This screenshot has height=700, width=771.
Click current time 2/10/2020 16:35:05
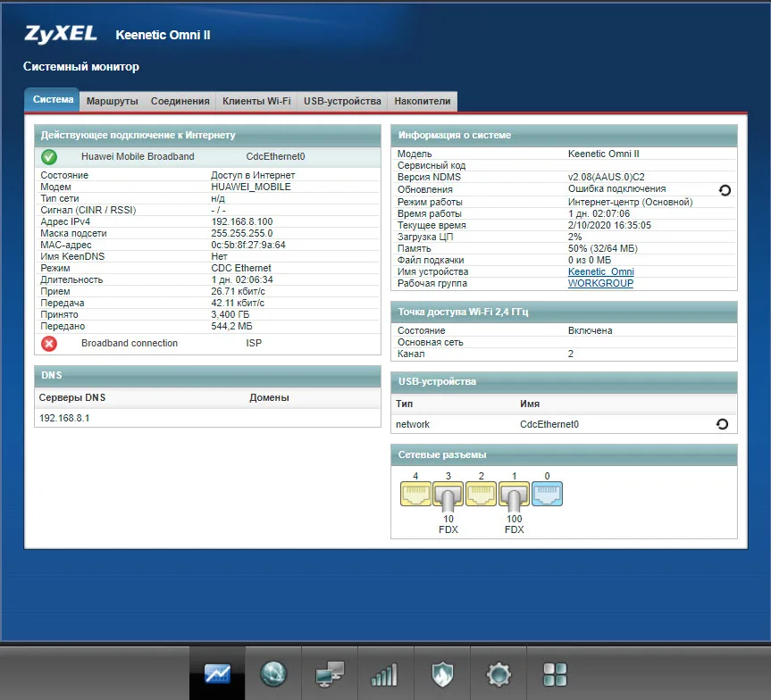click(609, 225)
